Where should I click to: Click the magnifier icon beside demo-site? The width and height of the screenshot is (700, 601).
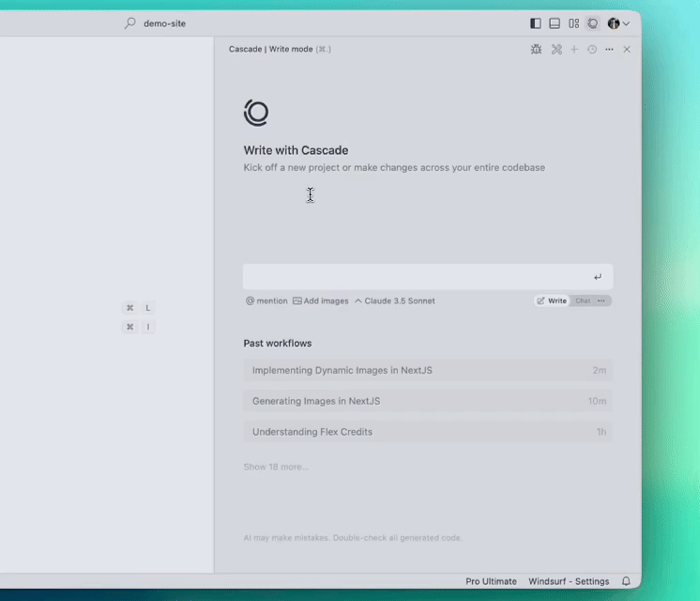tap(129, 23)
